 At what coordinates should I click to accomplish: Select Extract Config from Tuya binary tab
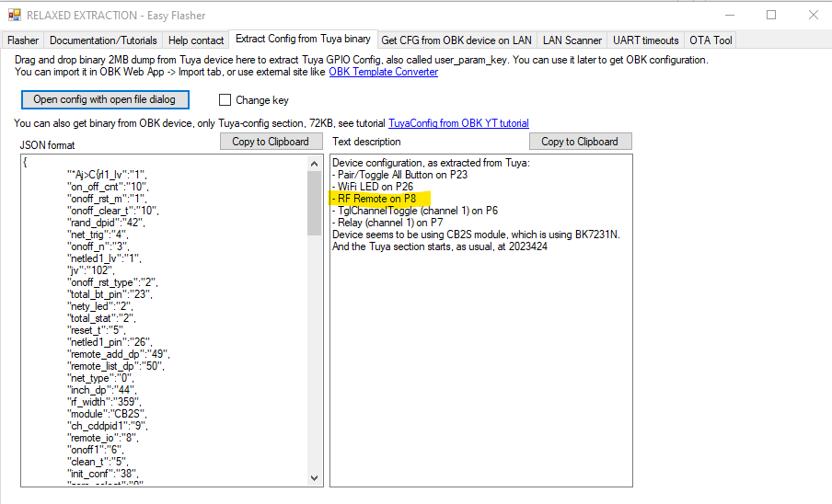303,39
